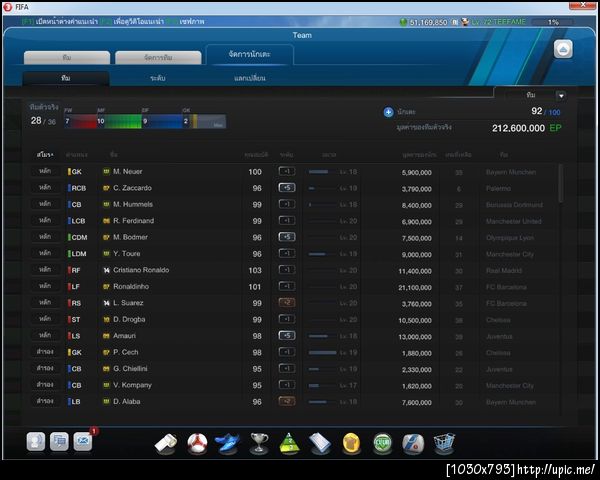Click the status button for M. Neuer
This screenshot has width=600, height=480.
[45, 171]
